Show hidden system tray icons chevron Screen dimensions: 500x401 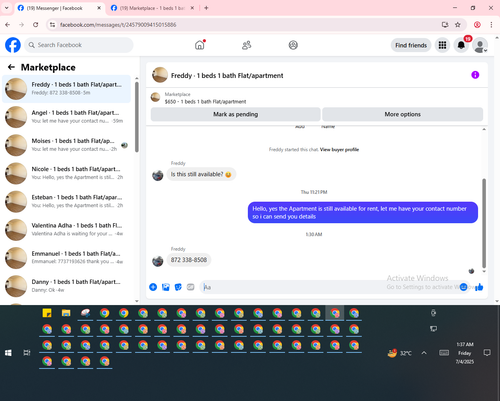click(424, 353)
